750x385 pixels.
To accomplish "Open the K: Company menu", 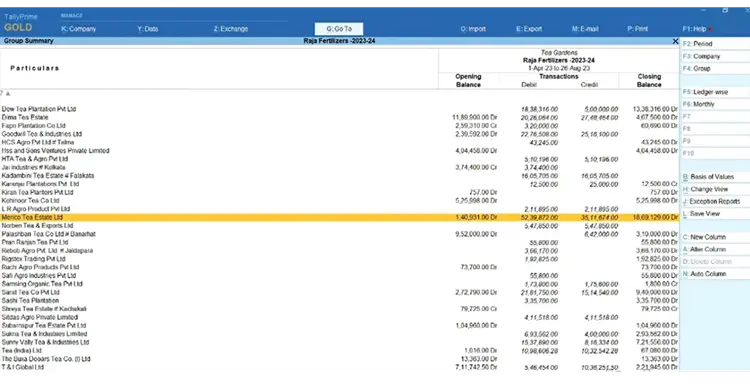I will tap(78, 29).
